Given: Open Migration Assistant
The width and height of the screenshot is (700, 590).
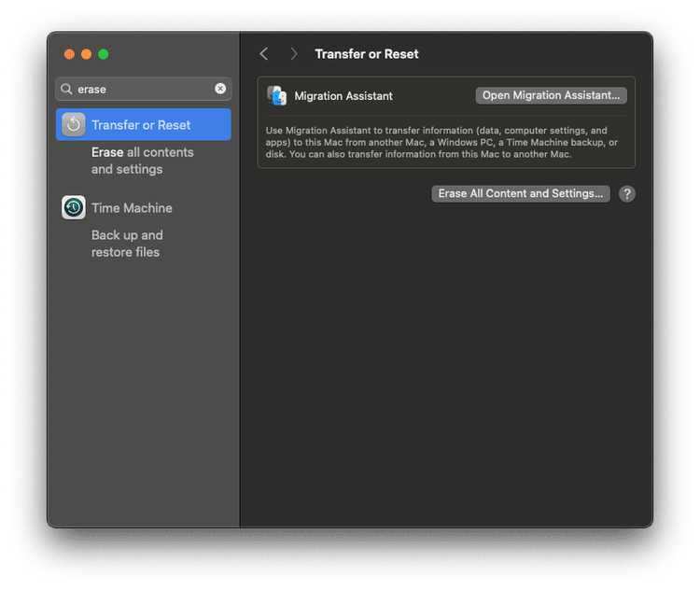Looking at the screenshot, I should pos(551,95).
